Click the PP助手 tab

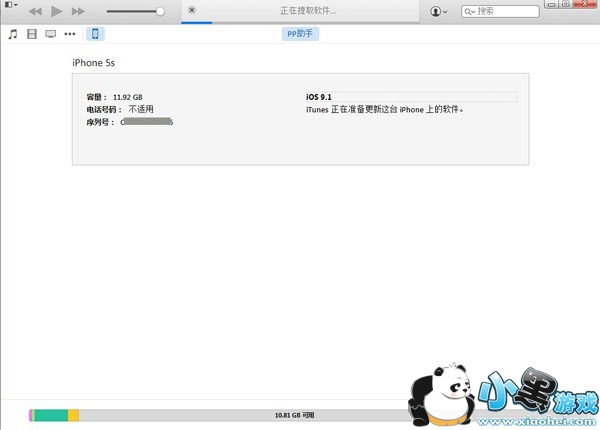tap(300, 34)
